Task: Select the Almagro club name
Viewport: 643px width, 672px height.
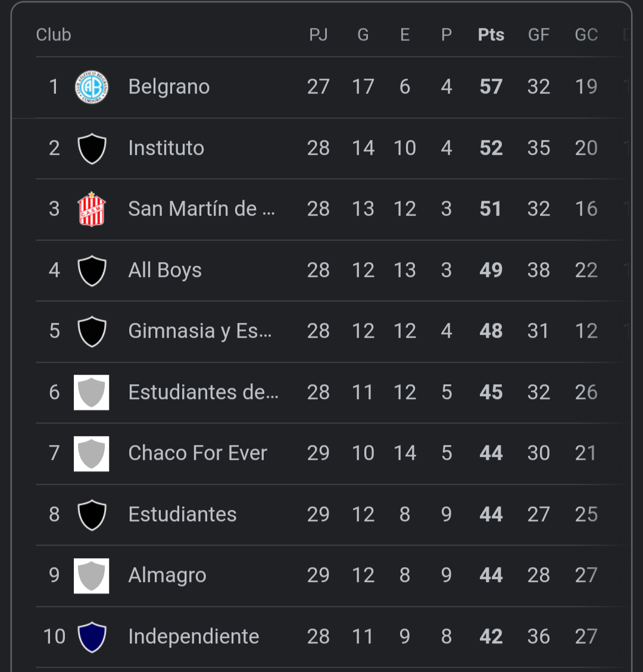Action: (167, 575)
